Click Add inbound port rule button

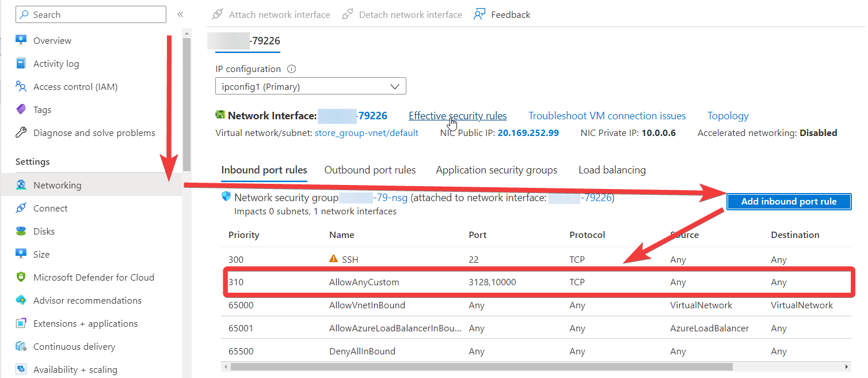[788, 201]
